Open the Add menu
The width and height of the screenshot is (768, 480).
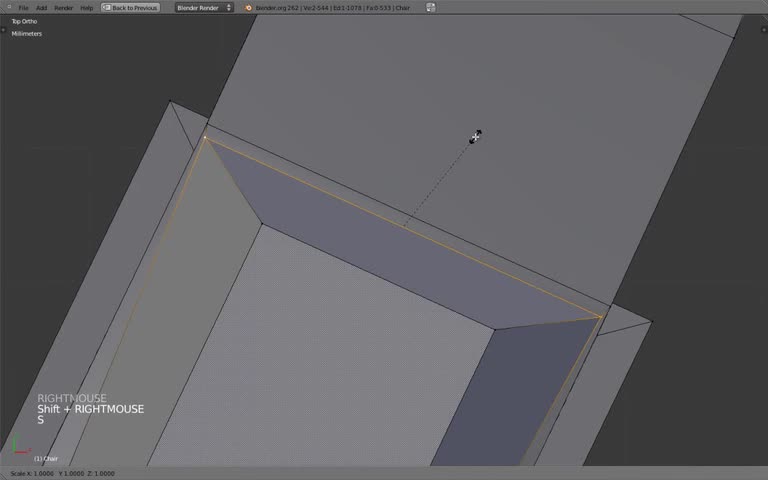click(x=42, y=8)
